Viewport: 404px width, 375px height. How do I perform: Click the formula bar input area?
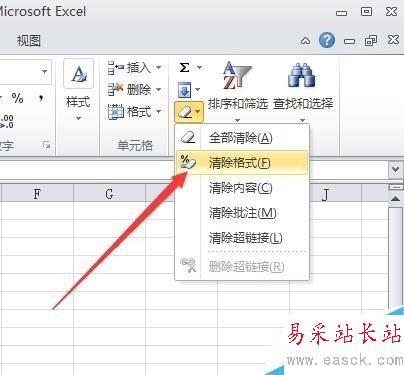193,170
